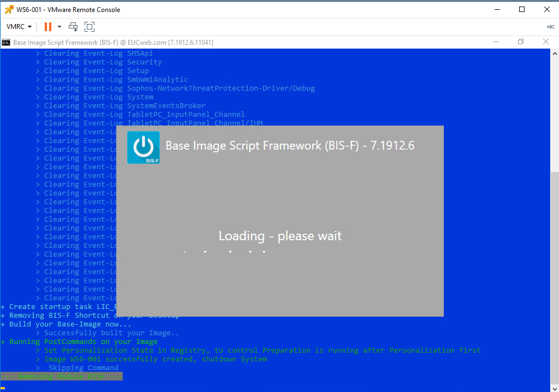Click the minimize icon of the BIS-F console window
This screenshot has width=559, height=392.
(496, 41)
